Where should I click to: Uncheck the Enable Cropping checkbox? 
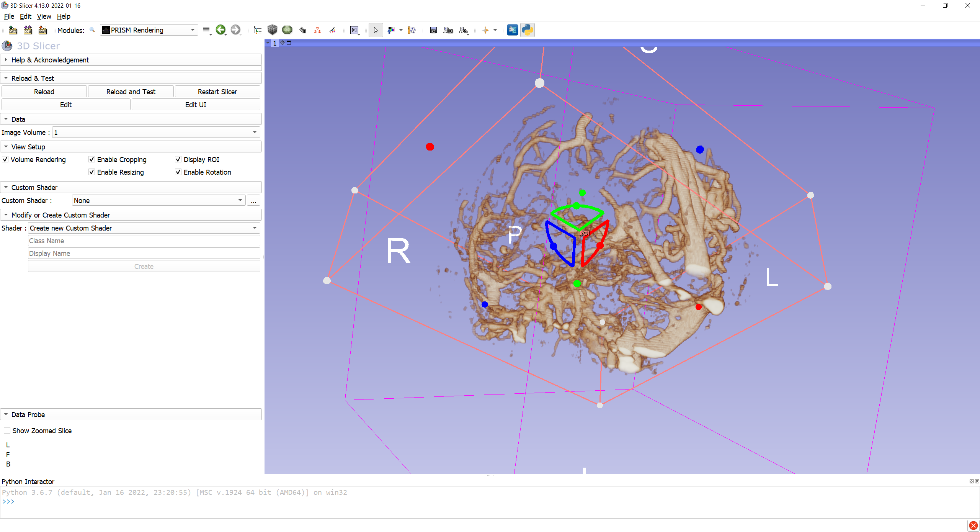coord(91,159)
